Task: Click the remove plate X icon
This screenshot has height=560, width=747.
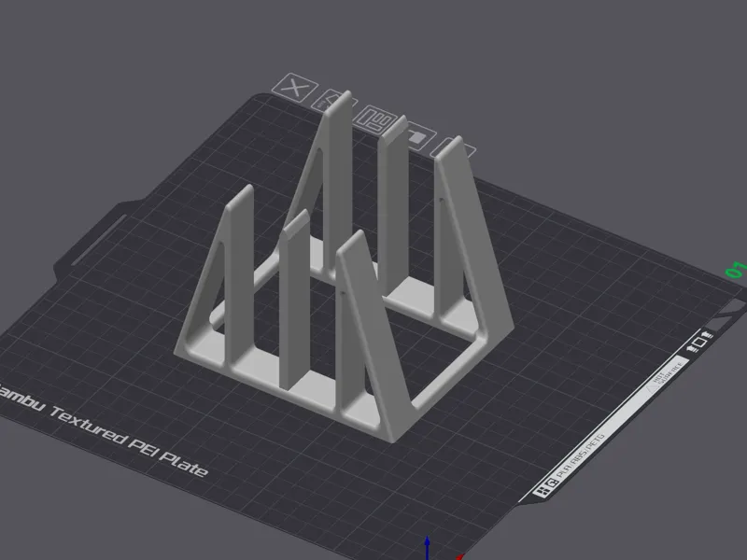Action: pos(295,87)
